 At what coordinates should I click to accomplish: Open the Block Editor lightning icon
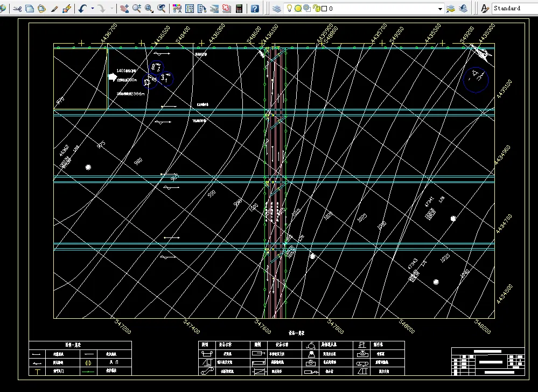(67, 9)
